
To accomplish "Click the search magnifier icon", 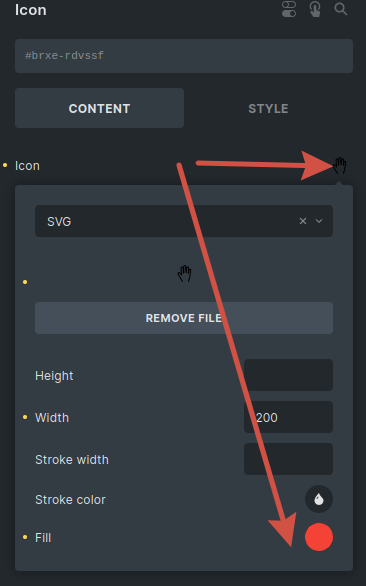I will pos(341,9).
